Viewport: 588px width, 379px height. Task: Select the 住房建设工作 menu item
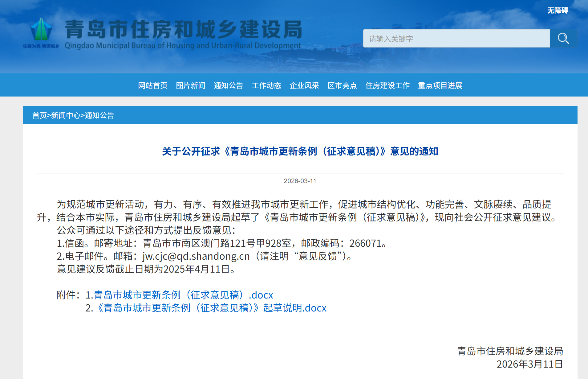[387, 85]
